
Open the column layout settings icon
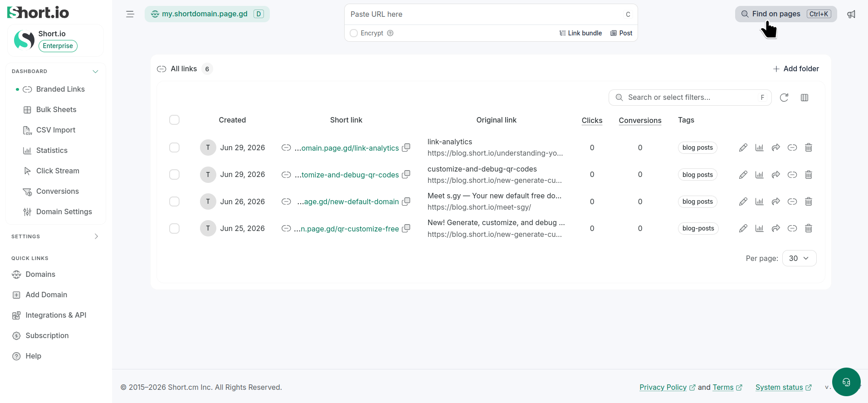[x=805, y=98]
